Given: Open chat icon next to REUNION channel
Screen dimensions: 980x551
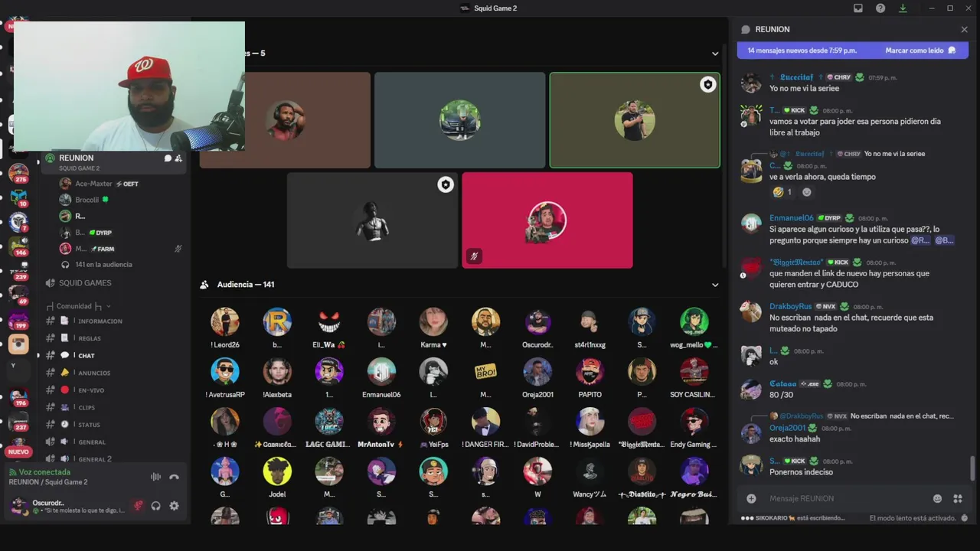Looking at the screenshot, I should click(x=168, y=158).
